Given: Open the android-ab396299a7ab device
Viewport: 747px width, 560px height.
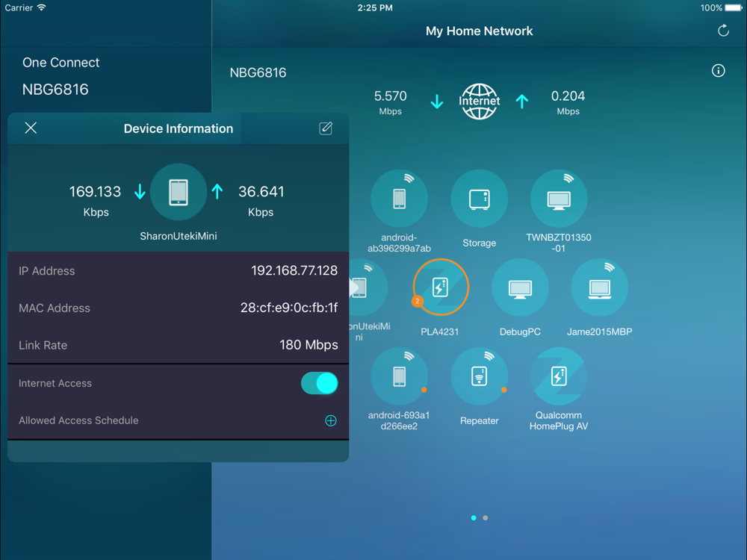Looking at the screenshot, I should 400,199.
